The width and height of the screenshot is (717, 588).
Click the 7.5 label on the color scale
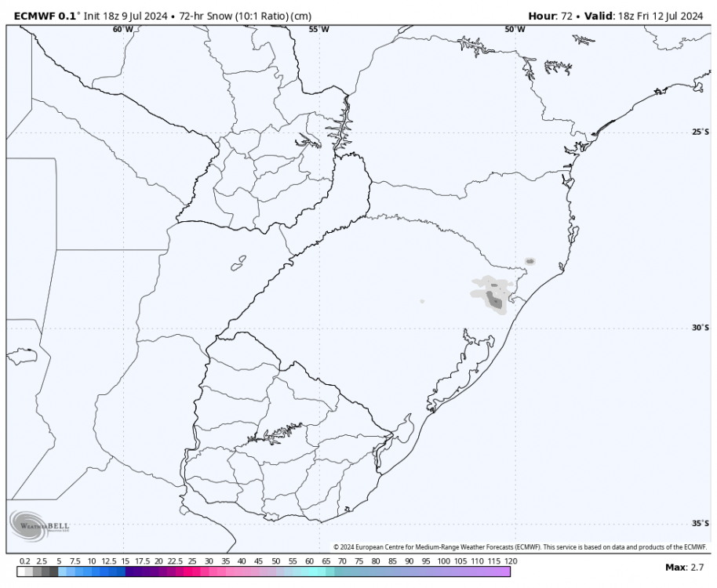point(75,561)
